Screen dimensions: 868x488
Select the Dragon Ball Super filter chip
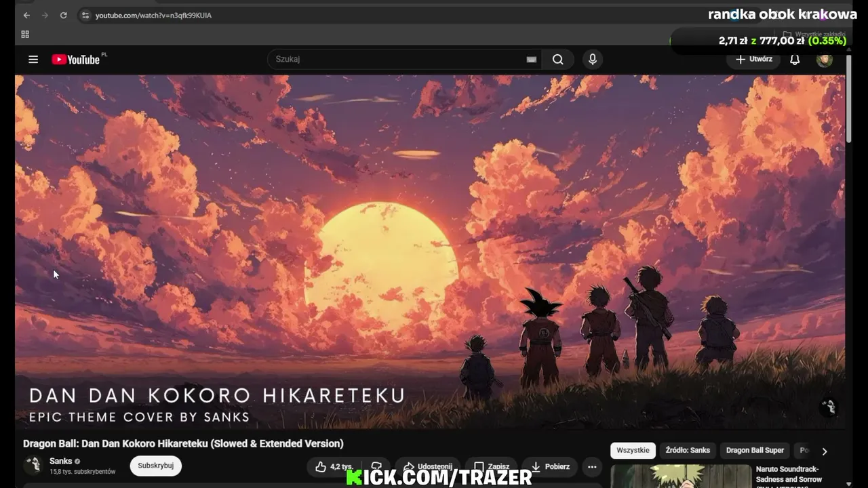755,450
